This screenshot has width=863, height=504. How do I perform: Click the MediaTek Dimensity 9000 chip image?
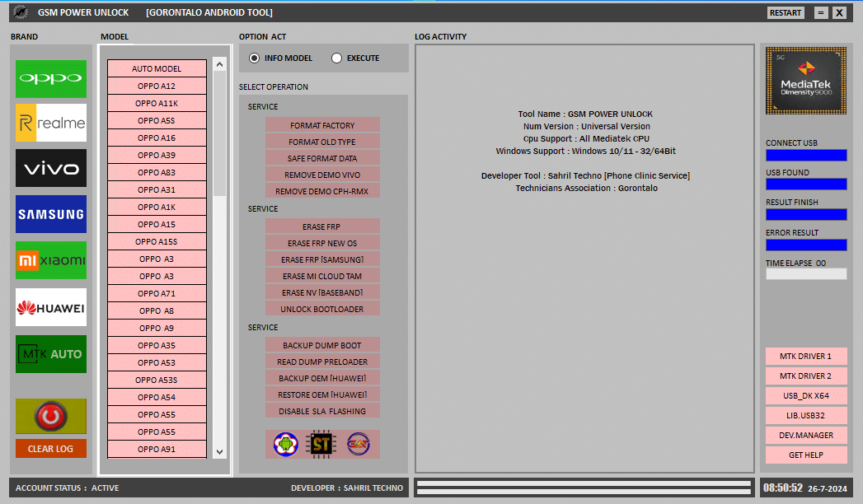tap(806, 81)
